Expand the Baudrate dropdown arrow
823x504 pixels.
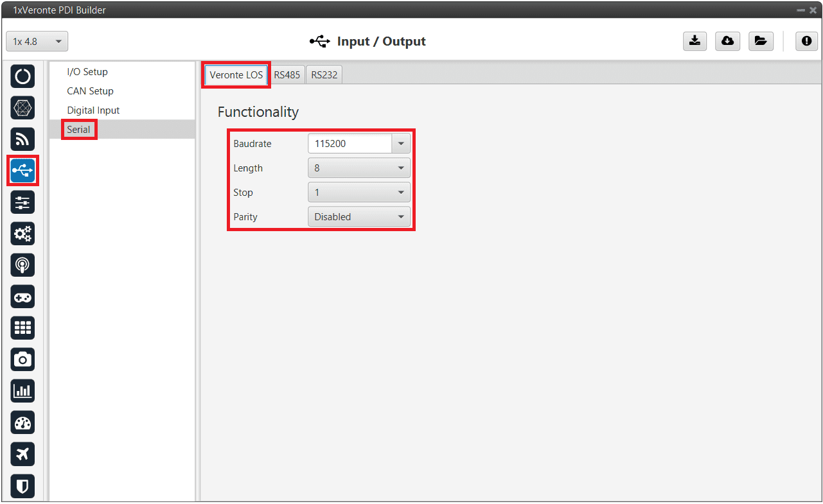coord(401,144)
